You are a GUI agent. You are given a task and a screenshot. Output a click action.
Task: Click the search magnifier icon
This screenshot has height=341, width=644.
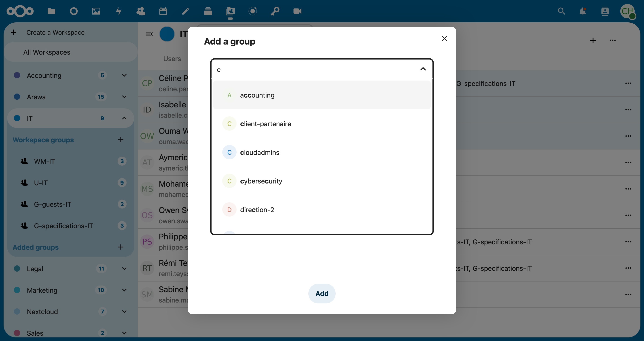pyautogui.click(x=561, y=11)
